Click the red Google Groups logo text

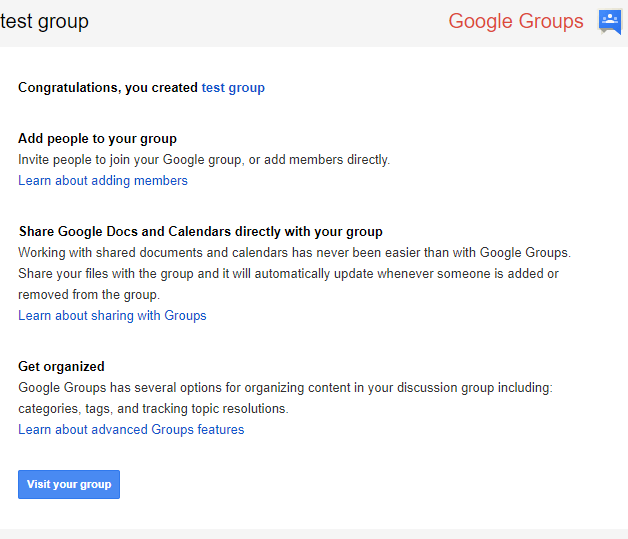click(x=515, y=21)
